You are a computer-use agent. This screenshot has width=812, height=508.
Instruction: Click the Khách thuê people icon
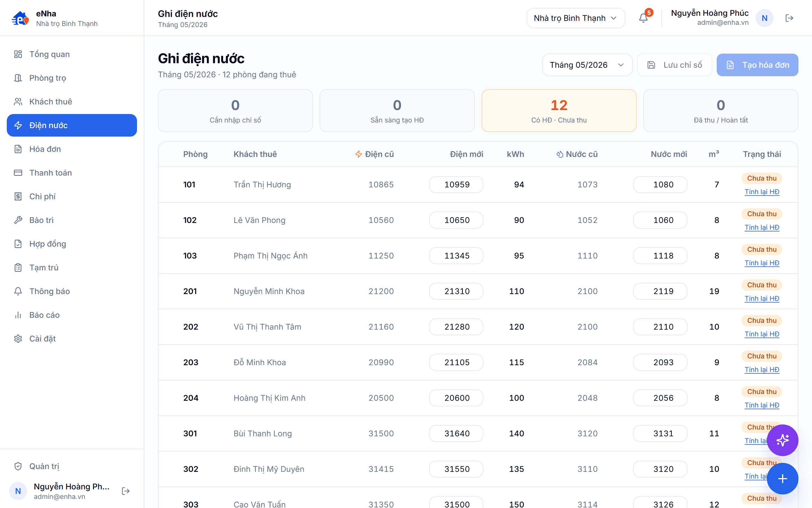(18, 102)
